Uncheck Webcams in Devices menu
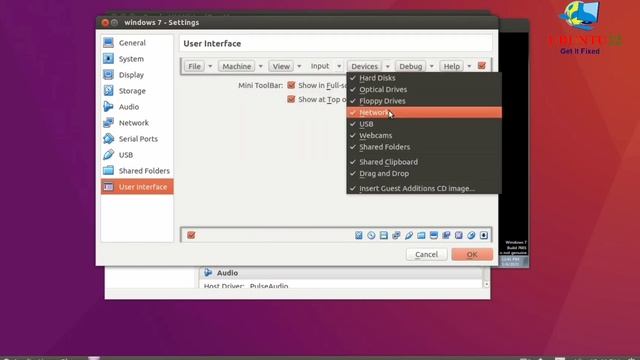640x360 pixels. (x=424, y=135)
